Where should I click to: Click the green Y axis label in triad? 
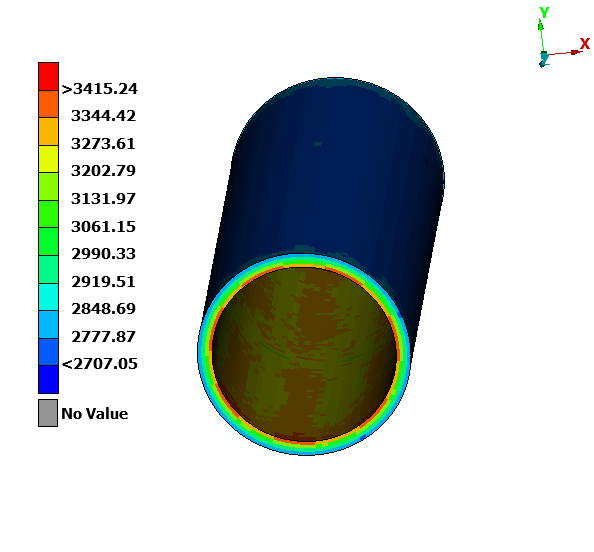tap(544, 13)
